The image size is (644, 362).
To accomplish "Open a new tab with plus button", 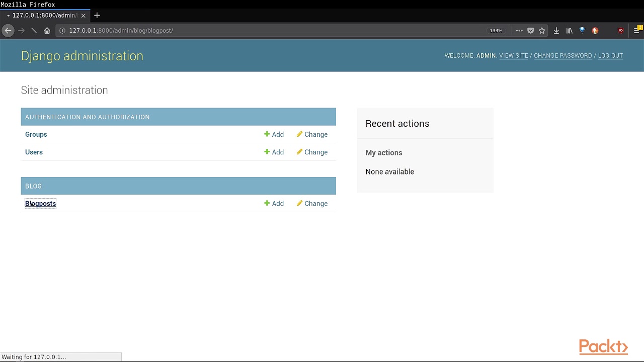I will [97, 16].
